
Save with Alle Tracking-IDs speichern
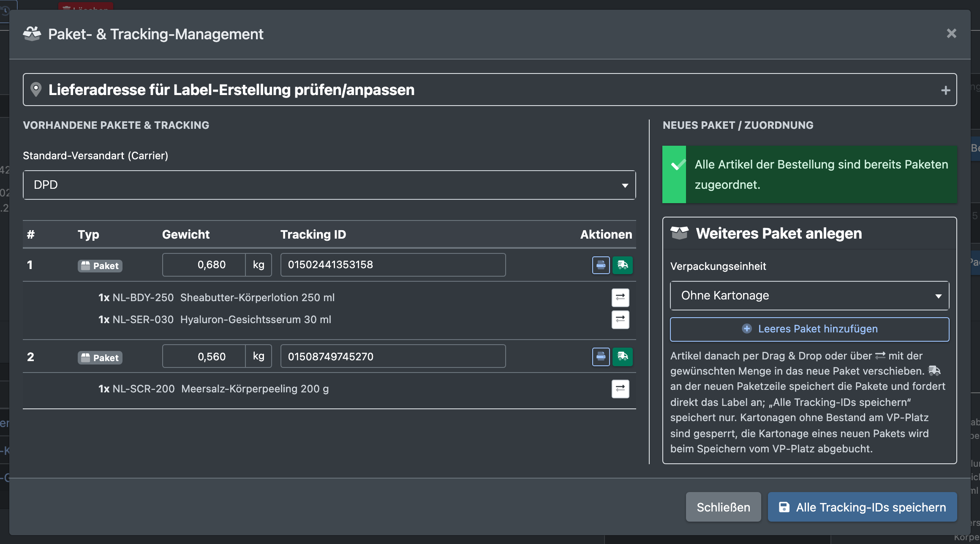(x=862, y=507)
